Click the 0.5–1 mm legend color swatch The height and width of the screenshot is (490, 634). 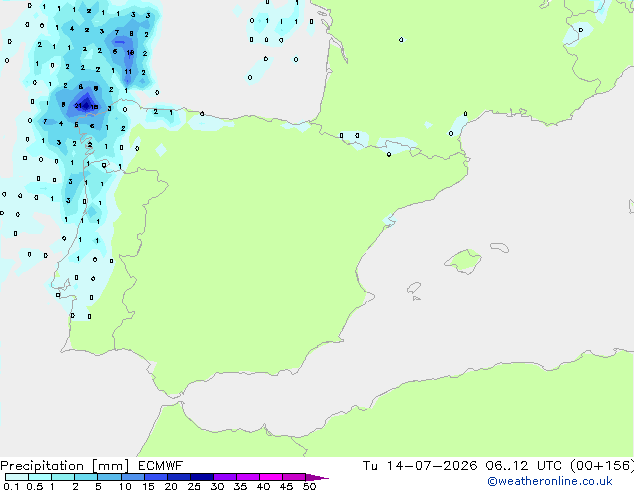[40, 477]
